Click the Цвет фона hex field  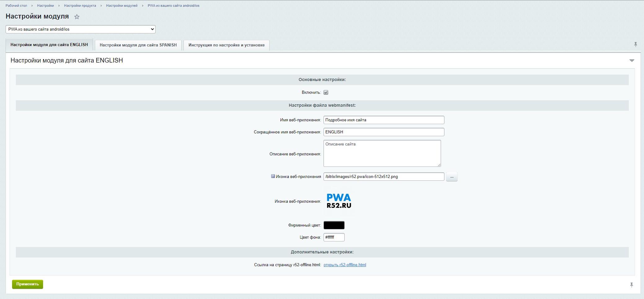pos(334,237)
